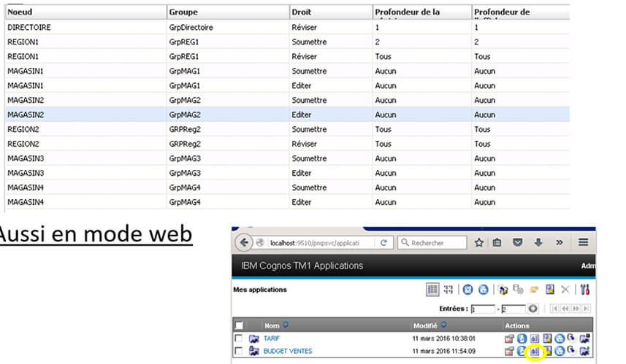Select GRPReg2 in the REGION2 Réviser row

185,144
